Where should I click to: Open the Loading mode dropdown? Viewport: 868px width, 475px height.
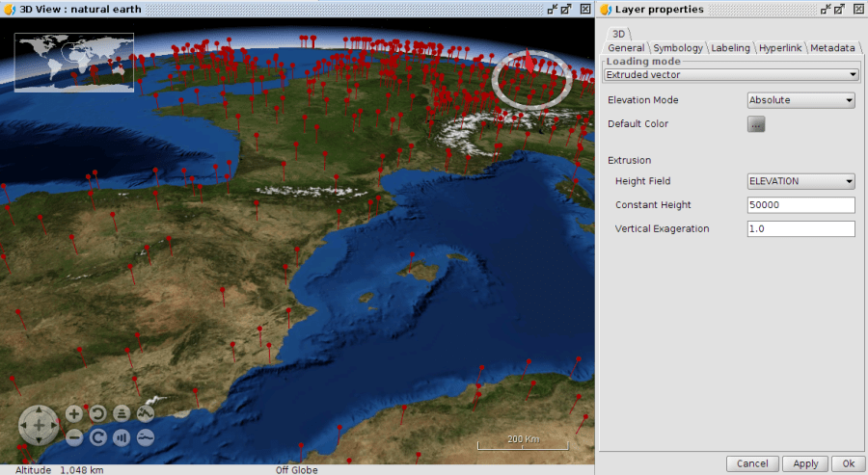pyautogui.click(x=731, y=74)
